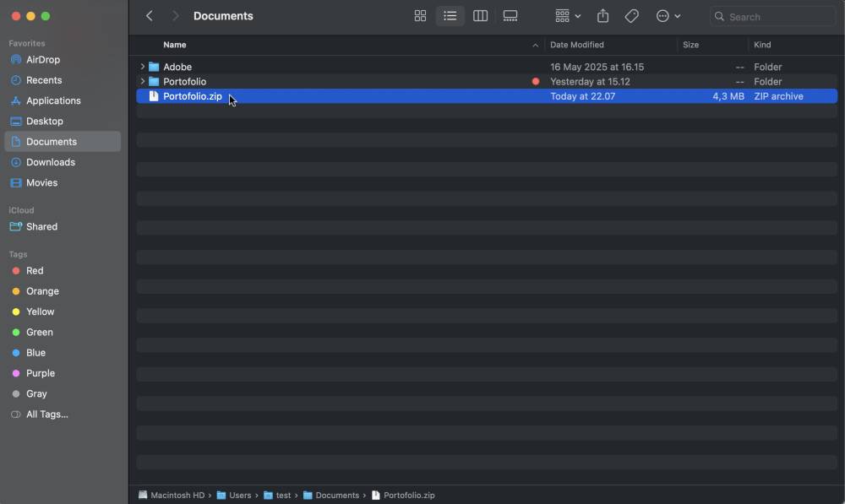Open All Tags in the sidebar
Viewport: 845px width, 504px height.
63,414
